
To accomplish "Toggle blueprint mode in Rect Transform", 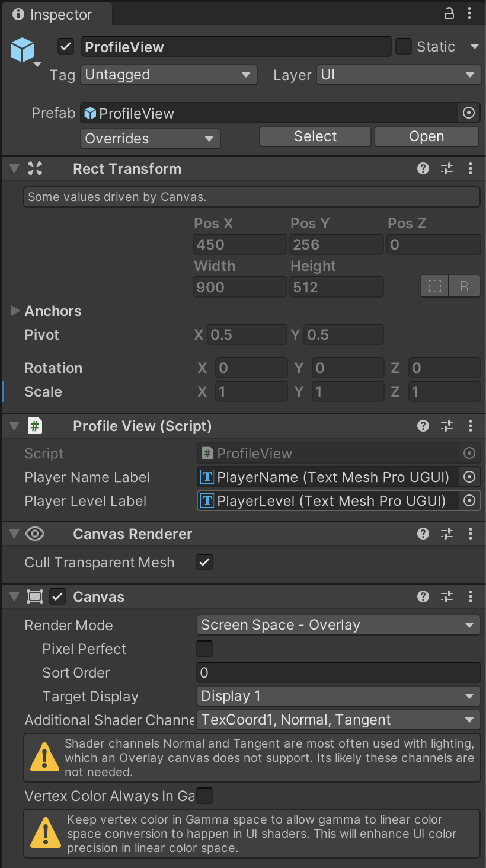I will (435, 286).
